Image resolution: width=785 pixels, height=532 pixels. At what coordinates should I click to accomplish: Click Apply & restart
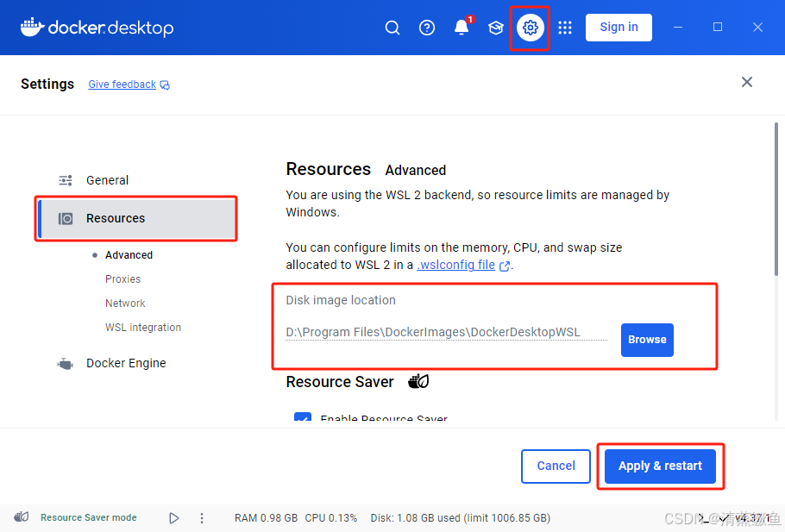pos(660,466)
